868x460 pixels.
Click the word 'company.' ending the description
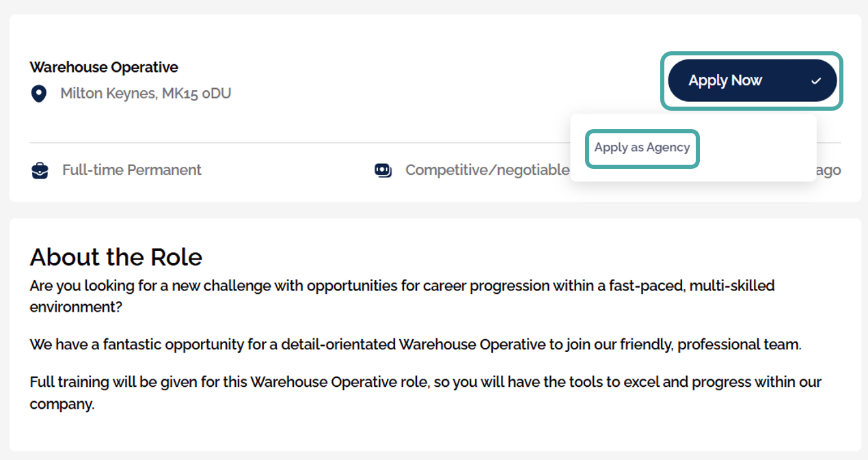coord(62,404)
